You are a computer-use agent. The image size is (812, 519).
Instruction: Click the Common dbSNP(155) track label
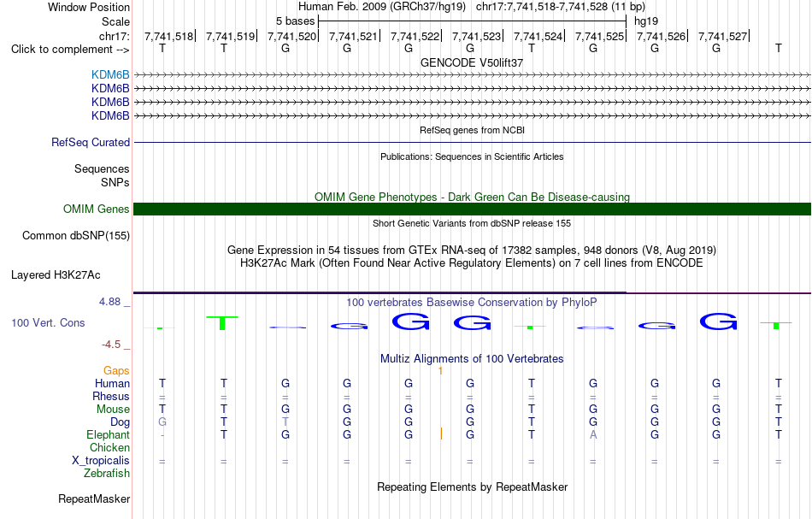pos(76,236)
